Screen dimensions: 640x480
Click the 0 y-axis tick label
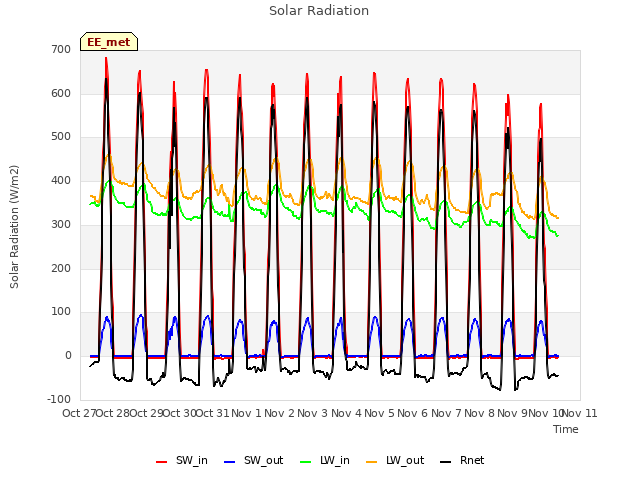pyautogui.click(x=68, y=356)
